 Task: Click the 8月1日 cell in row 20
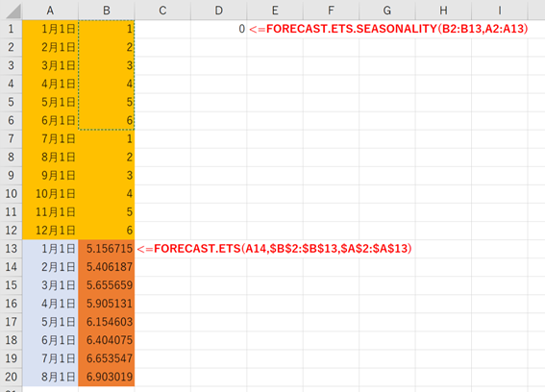(50, 377)
